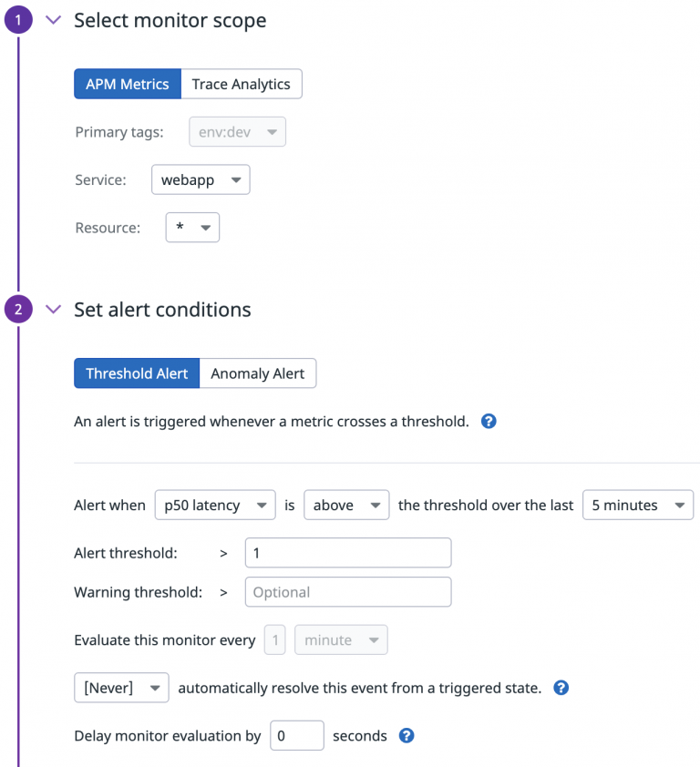
Task: Change the 'above' comparison dropdown
Action: click(346, 505)
